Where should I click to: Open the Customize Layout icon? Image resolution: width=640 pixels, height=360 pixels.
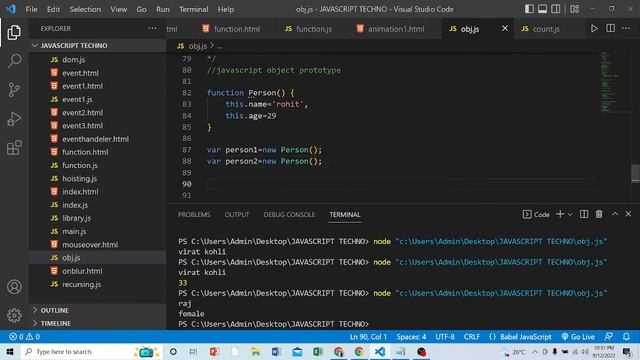pos(574,9)
